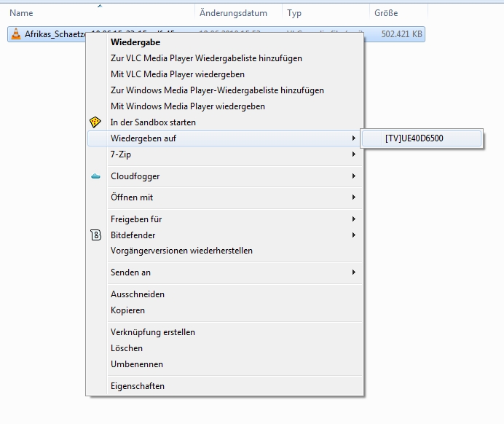Click the VLC cone file icon
Screen dimensions: 504x424
pyautogui.click(x=16, y=34)
